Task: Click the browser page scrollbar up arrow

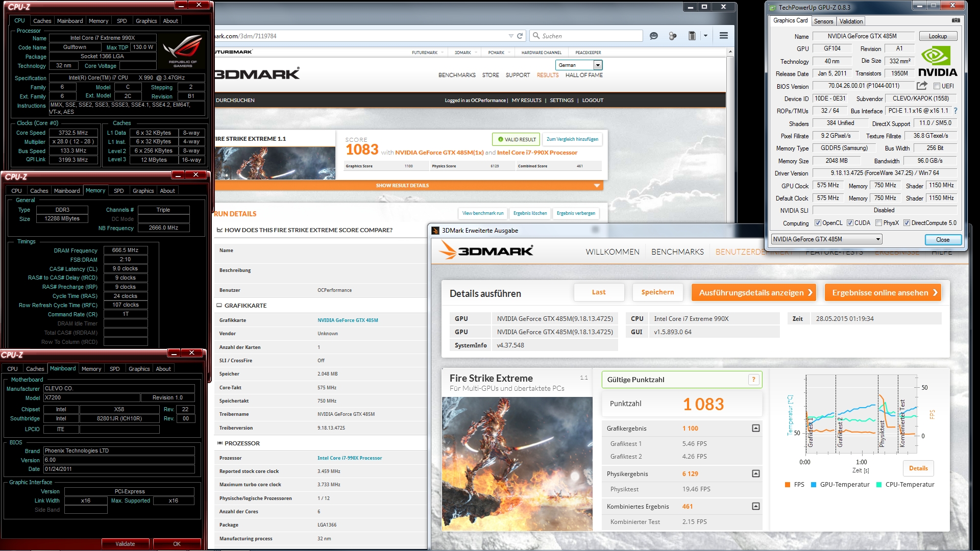Action: (730, 52)
